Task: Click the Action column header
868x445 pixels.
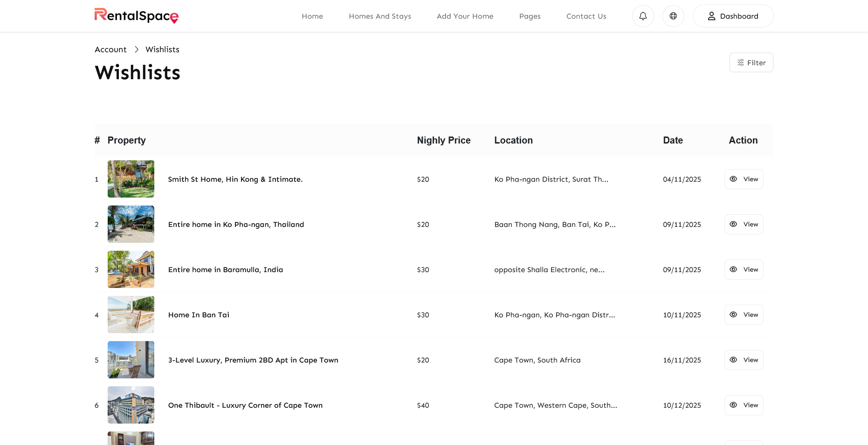Action: pos(743,140)
